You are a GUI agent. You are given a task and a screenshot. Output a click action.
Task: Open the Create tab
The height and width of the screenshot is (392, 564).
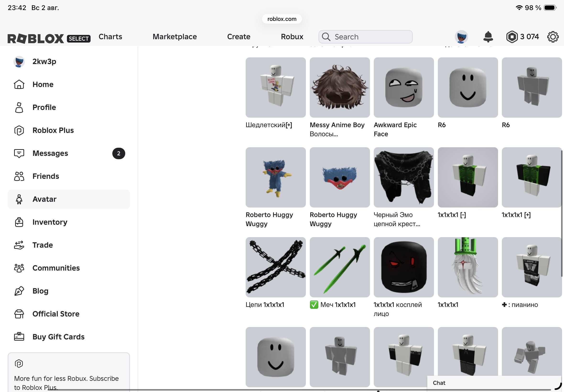(239, 37)
